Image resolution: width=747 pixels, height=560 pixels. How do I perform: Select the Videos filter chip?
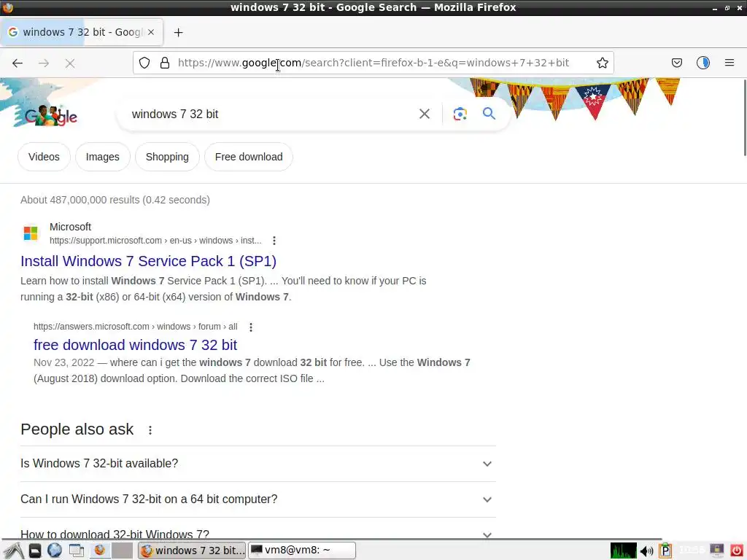click(44, 157)
